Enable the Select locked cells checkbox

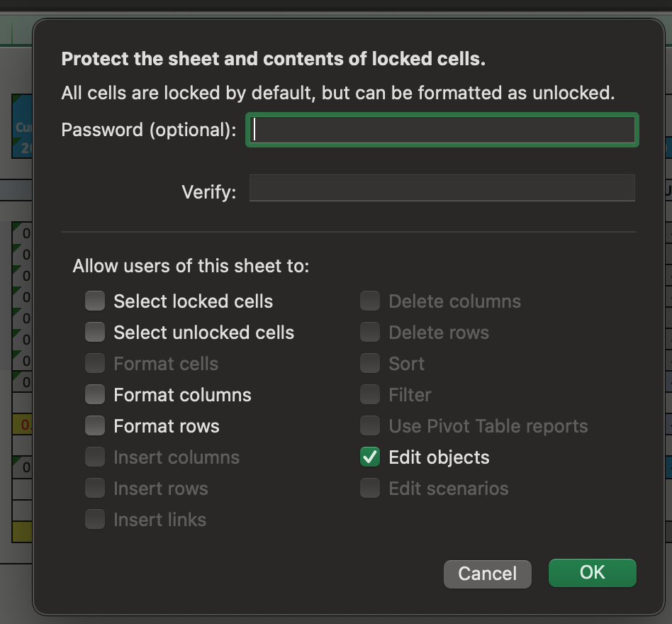pos(94,301)
